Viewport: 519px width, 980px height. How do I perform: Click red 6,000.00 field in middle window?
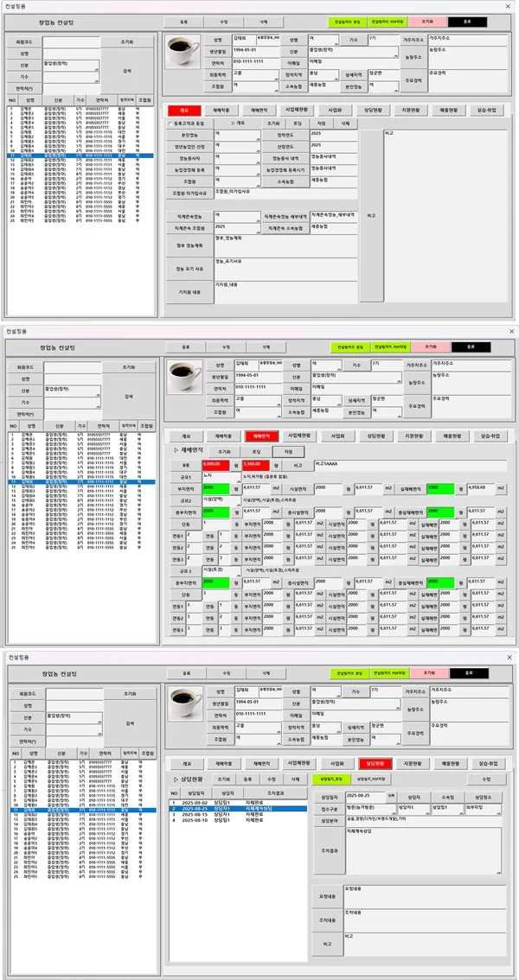(216, 465)
